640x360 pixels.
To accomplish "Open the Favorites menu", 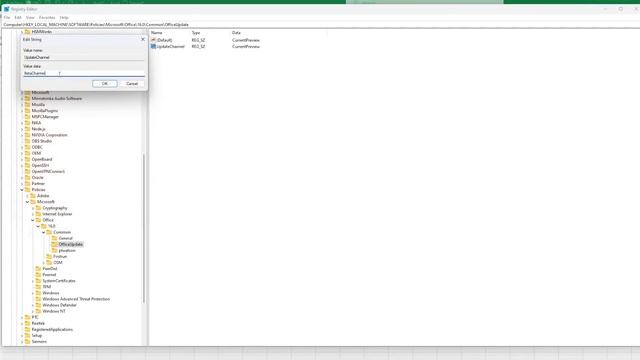I will 47,18.
